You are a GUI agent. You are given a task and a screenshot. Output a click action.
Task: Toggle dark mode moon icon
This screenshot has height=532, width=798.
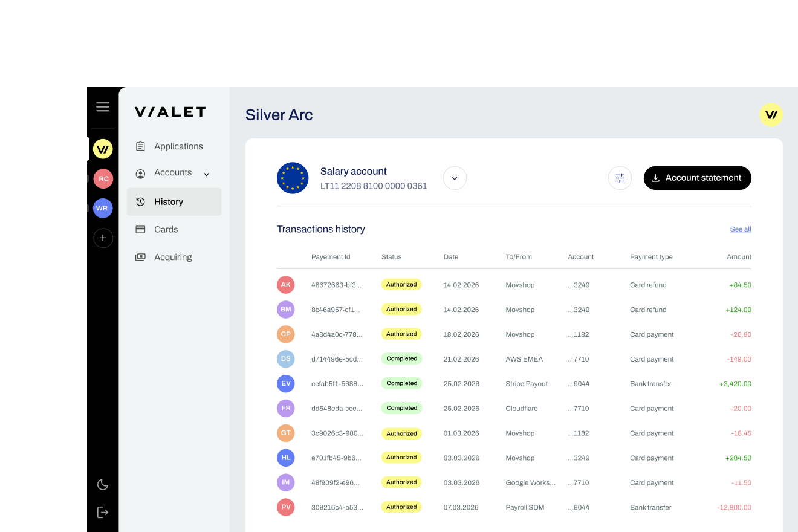click(x=103, y=484)
